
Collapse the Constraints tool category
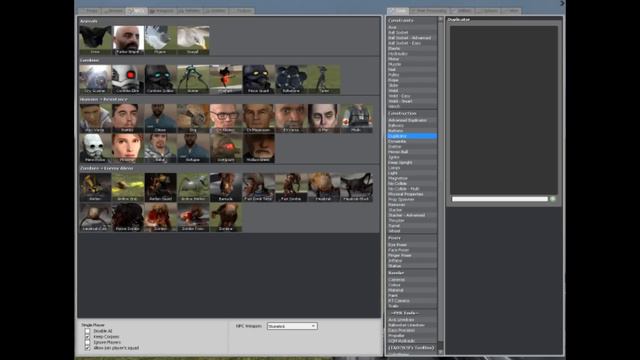pyautogui.click(x=411, y=20)
